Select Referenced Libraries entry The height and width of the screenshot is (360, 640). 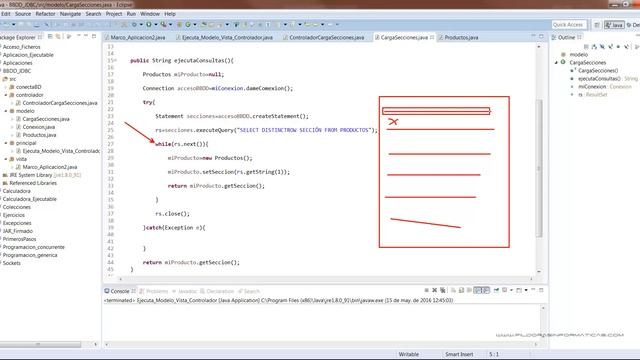click(x=29, y=183)
